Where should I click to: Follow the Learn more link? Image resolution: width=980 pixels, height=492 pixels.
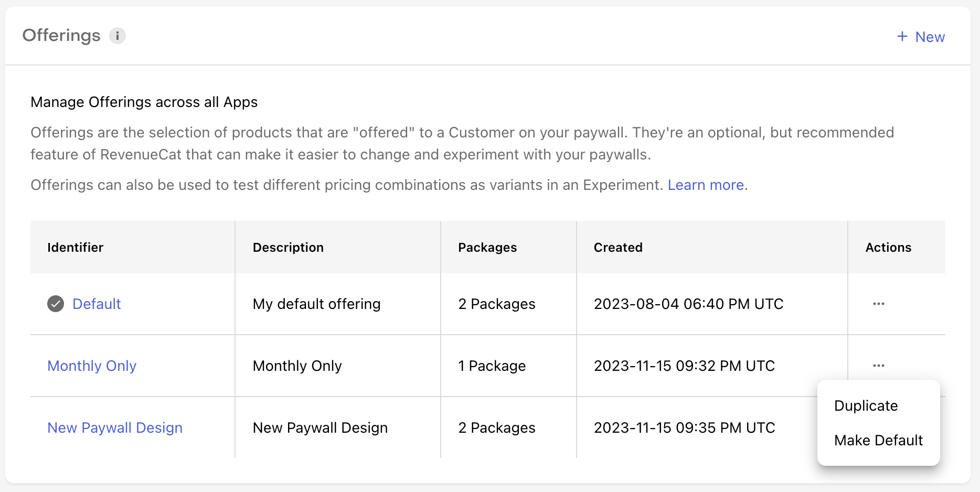pos(706,185)
